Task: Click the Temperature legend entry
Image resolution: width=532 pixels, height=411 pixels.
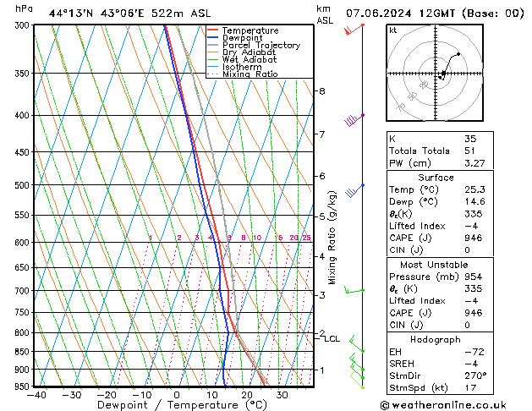Action: (250, 30)
